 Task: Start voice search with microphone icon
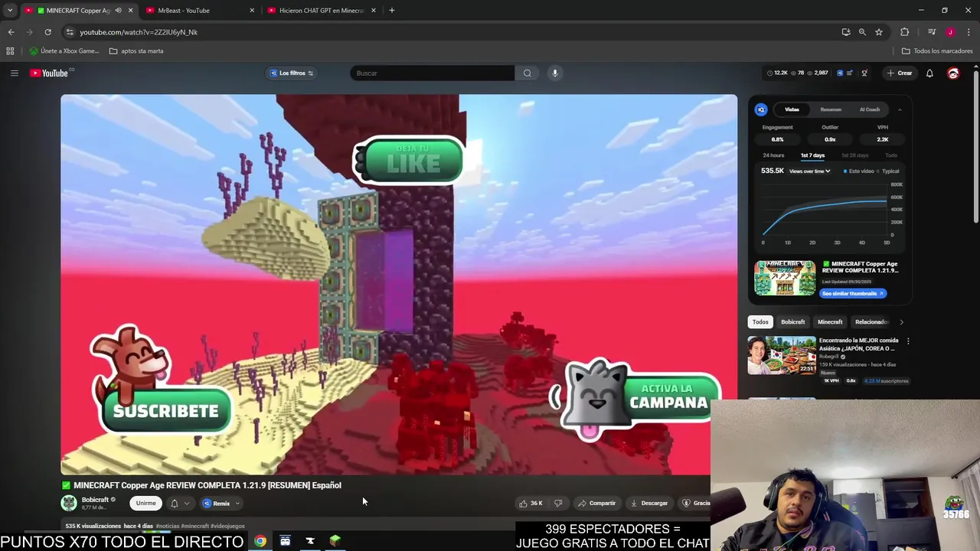(x=555, y=73)
